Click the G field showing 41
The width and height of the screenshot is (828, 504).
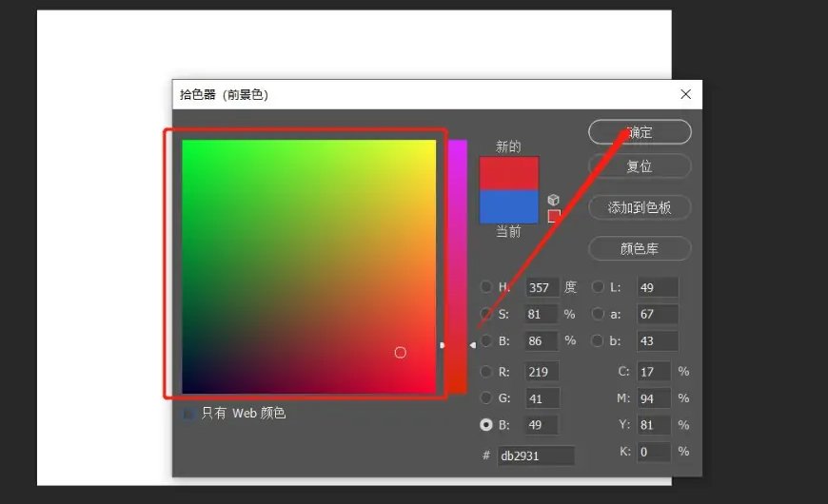tap(542, 398)
